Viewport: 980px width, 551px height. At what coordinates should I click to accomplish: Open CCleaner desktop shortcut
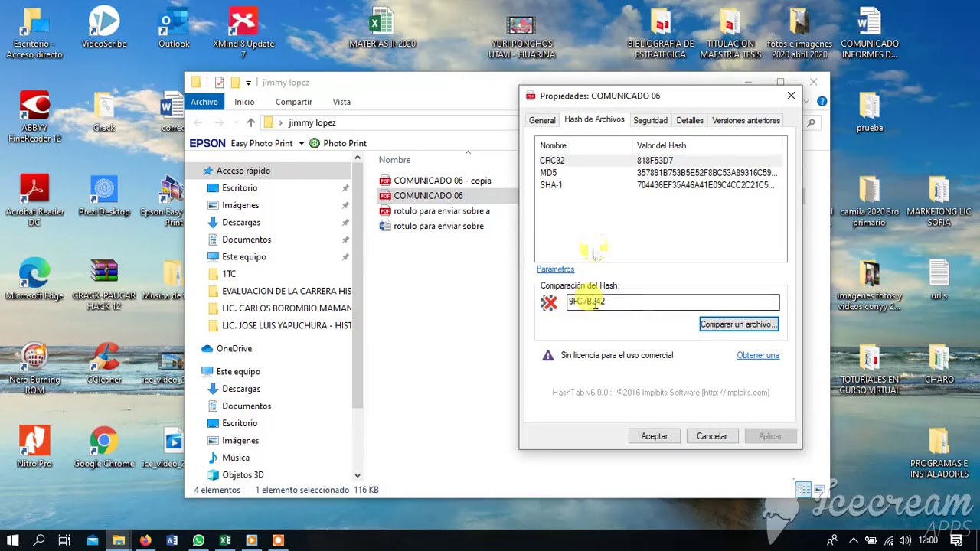point(104,363)
